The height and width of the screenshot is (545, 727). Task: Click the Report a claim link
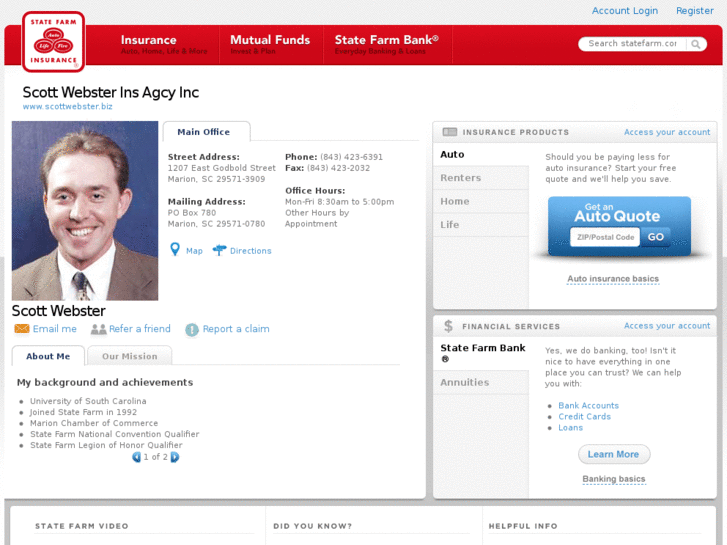click(236, 329)
